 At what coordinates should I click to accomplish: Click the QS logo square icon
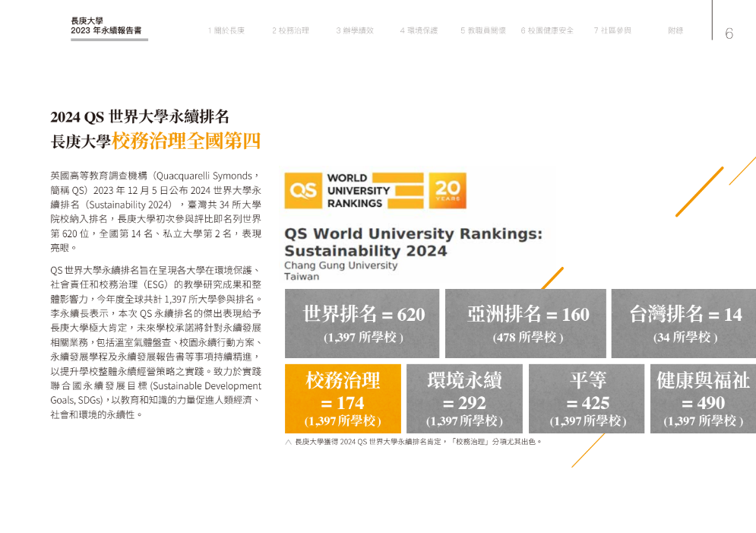(x=303, y=191)
